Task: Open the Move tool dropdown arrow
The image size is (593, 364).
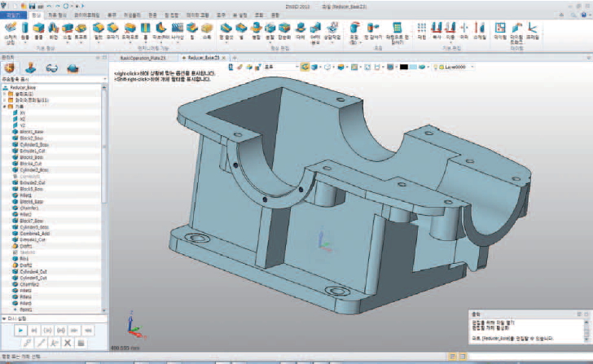Action: pos(450,42)
